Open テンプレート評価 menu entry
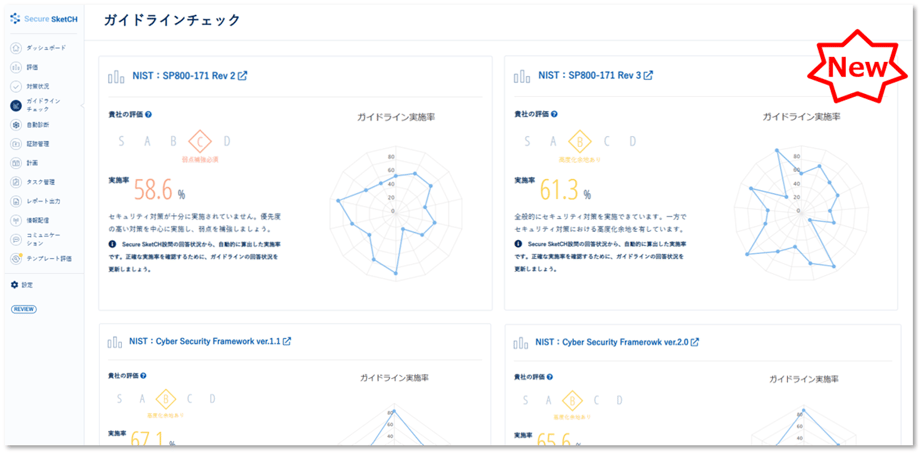The image size is (920, 453). tap(41, 258)
